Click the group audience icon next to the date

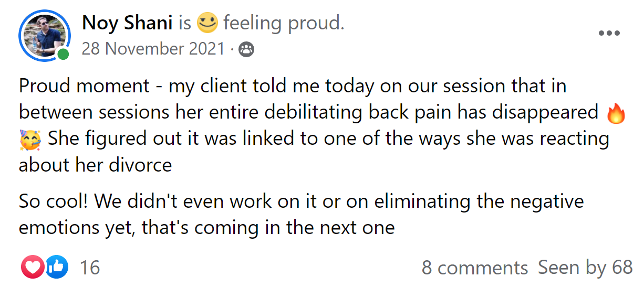tap(246, 50)
